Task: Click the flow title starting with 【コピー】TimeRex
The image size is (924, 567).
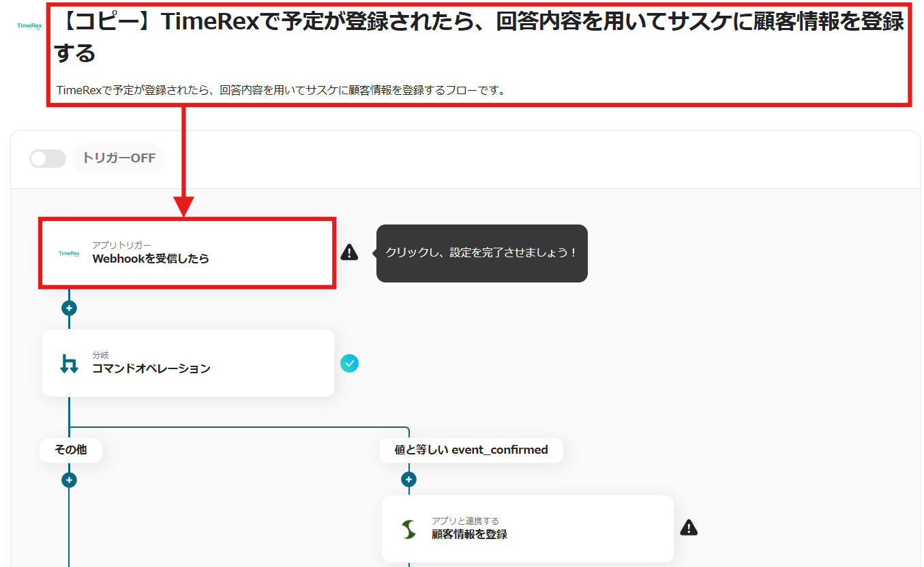Action: click(479, 37)
